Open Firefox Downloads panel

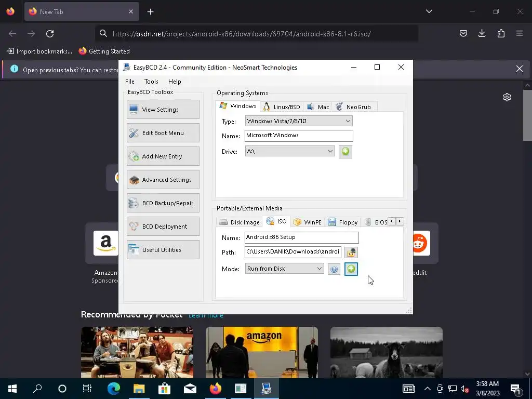482,33
